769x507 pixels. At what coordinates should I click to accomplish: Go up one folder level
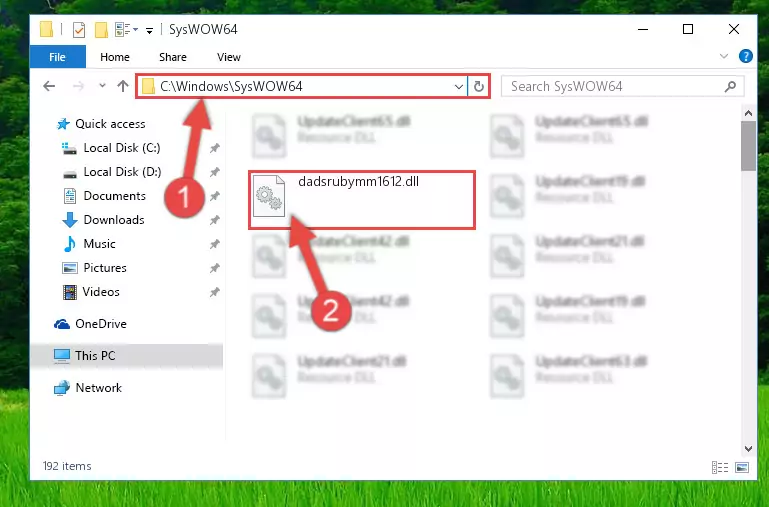point(123,86)
